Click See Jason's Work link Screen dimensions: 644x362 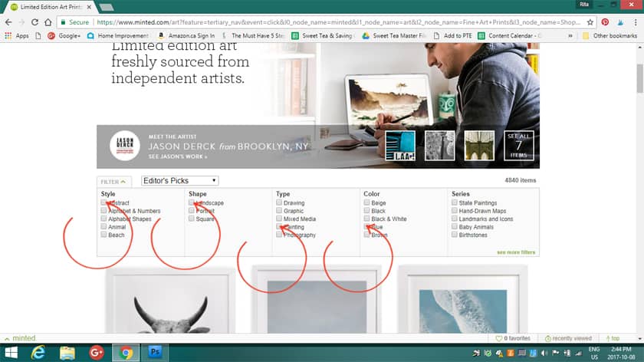click(x=178, y=156)
